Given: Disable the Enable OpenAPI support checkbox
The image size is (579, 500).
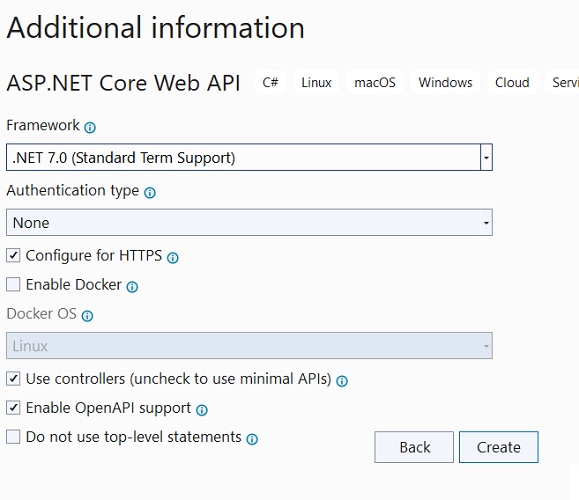Looking at the screenshot, I should [13, 408].
